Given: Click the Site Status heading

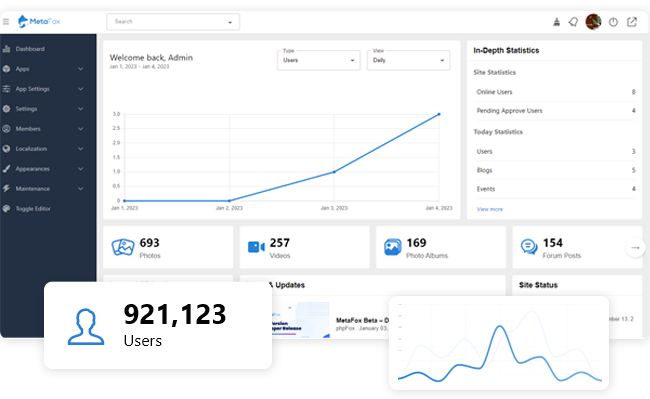Looking at the screenshot, I should pyautogui.click(x=538, y=285).
